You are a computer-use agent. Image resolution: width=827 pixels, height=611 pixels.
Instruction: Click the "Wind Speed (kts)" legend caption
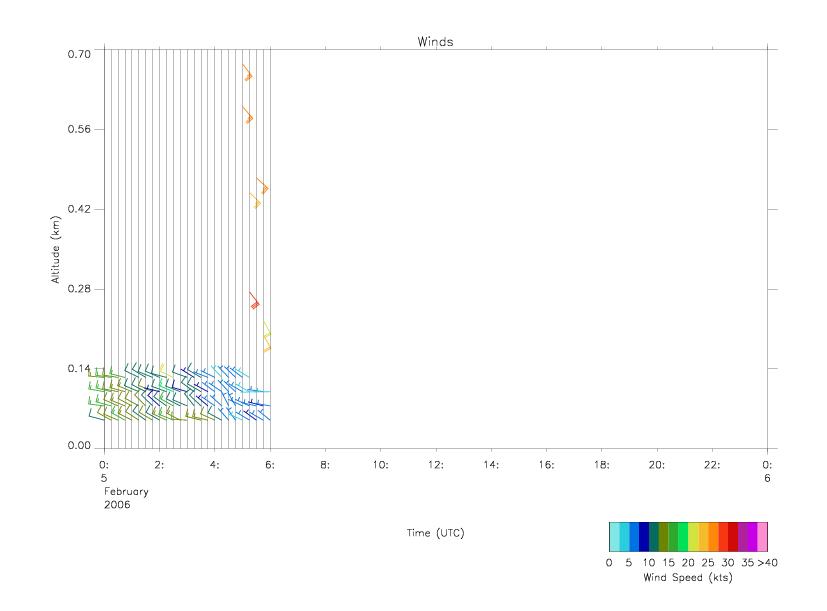click(x=688, y=577)
